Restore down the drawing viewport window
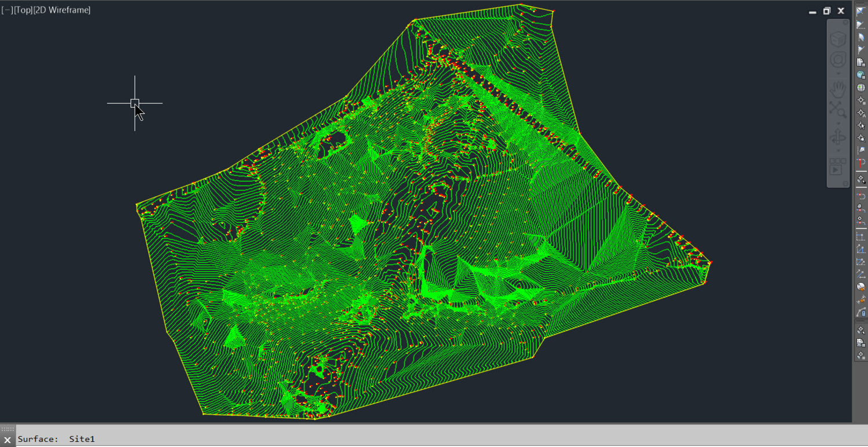Viewport: 868px width, 447px height. (827, 11)
